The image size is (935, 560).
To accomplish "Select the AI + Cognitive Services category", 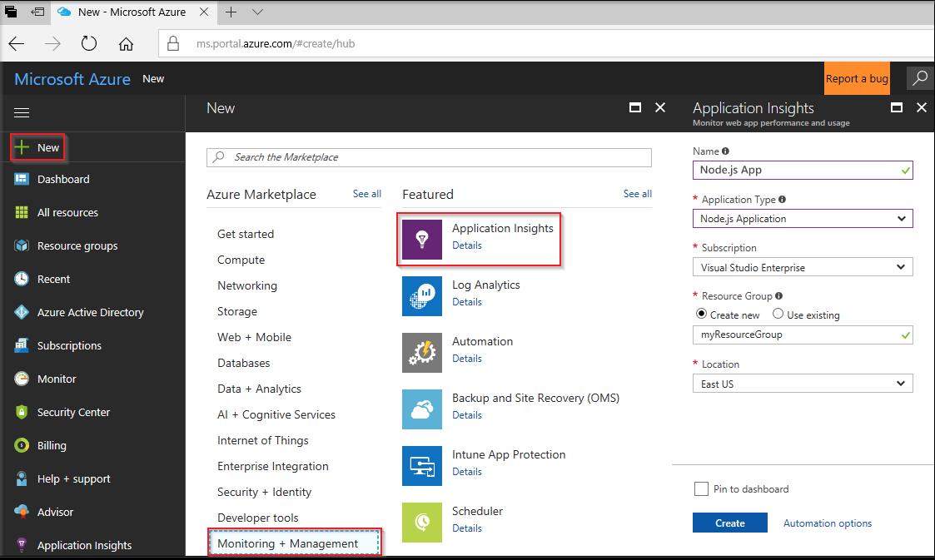I will coord(276,414).
